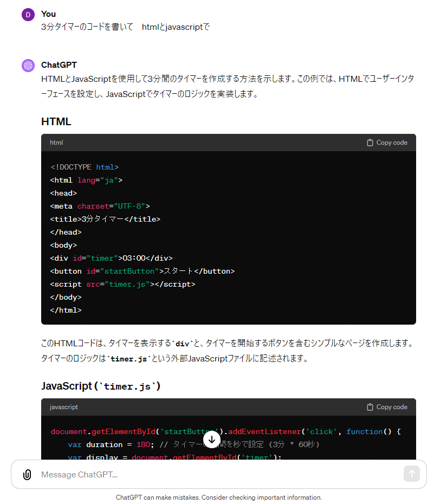Copy code from the html block

pos(387,143)
